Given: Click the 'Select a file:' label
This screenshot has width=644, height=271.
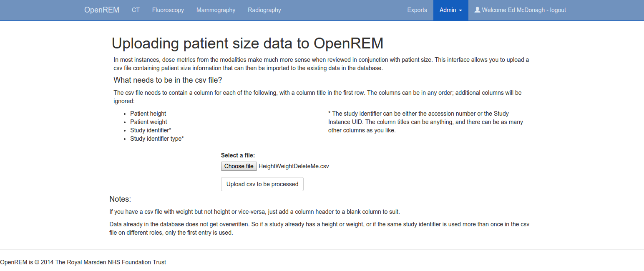Looking at the screenshot, I should 238,155.
